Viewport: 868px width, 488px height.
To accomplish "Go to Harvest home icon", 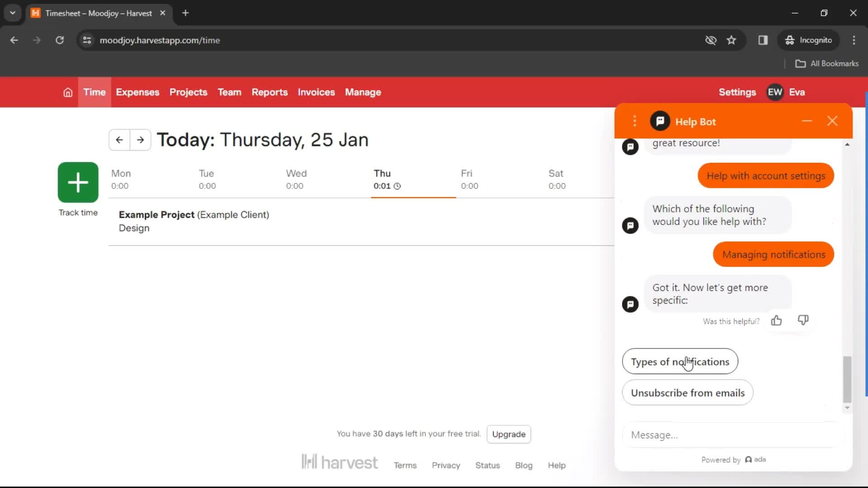I will coord(68,92).
